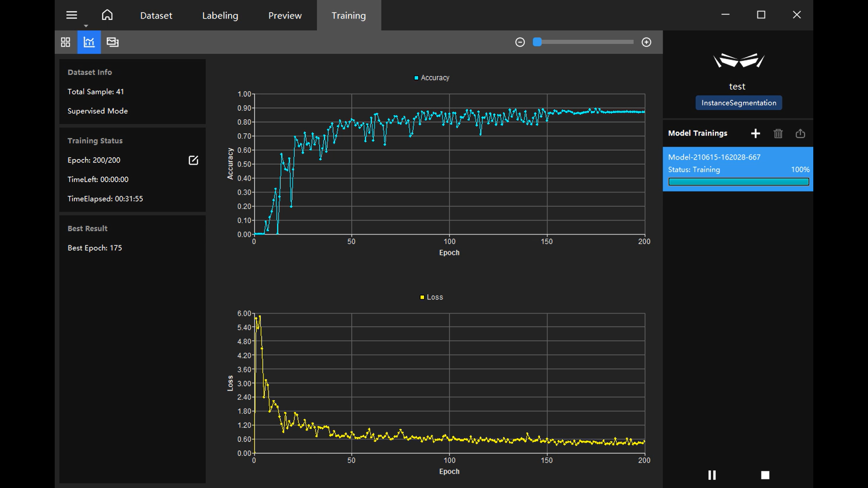The image size is (868, 488).
Task: Export the selected model
Action: click(800, 133)
